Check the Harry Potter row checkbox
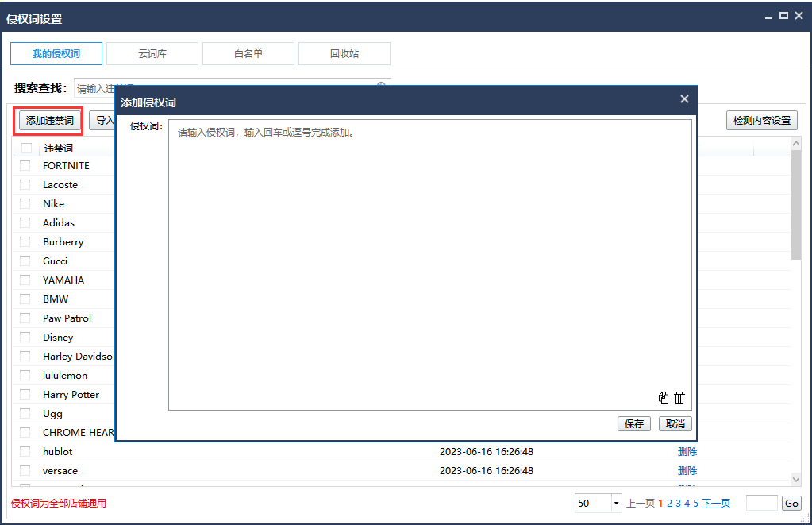This screenshot has width=812, height=525. [x=25, y=395]
